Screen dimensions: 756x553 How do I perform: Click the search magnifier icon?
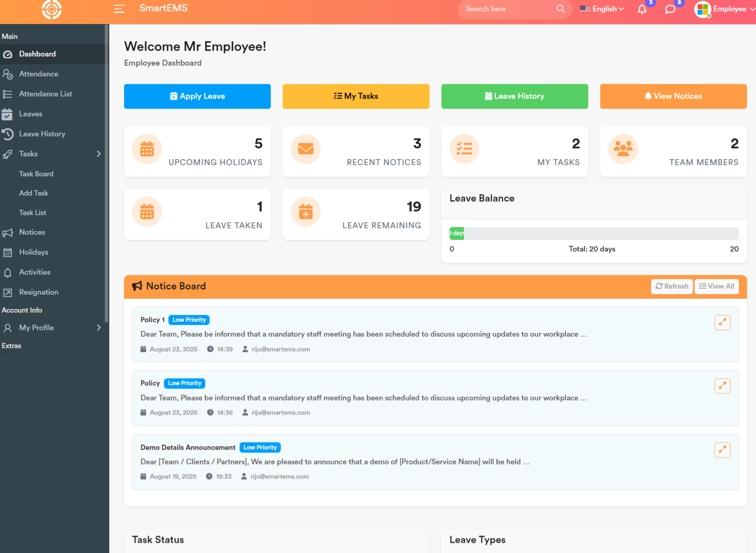tap(561, 9)
